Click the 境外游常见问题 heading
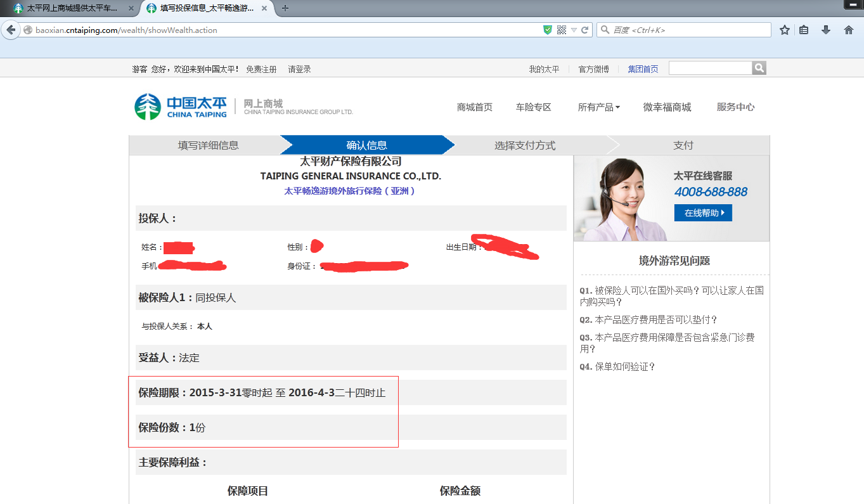This screenshot has width=864, height=504. tap(674, 261)
